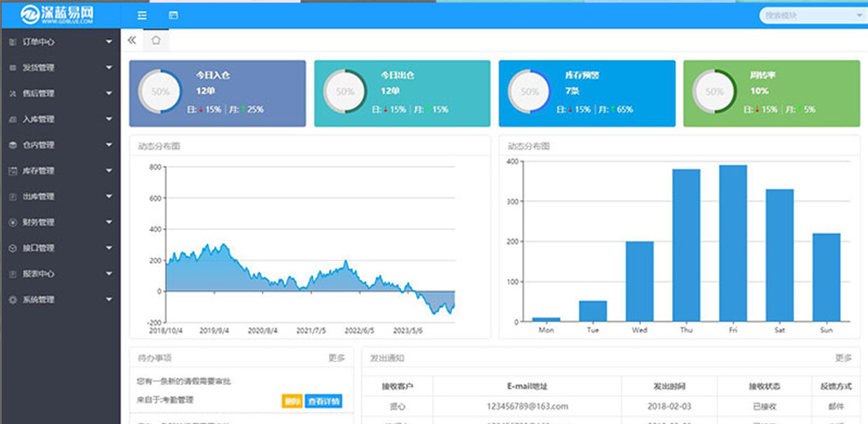Expand the 售后管理 arrow
Viewport: 868px width, 424px height.
click(x=109, y=93)
